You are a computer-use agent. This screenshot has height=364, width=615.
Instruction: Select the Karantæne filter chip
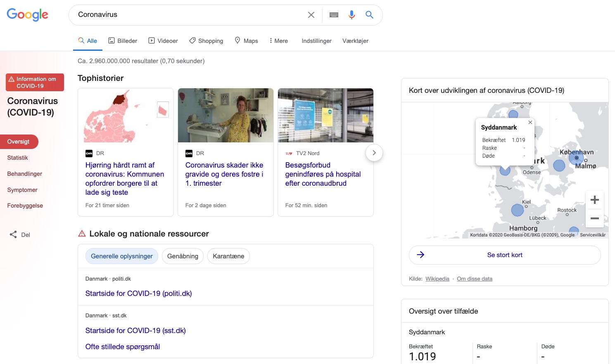click(228, 256)
